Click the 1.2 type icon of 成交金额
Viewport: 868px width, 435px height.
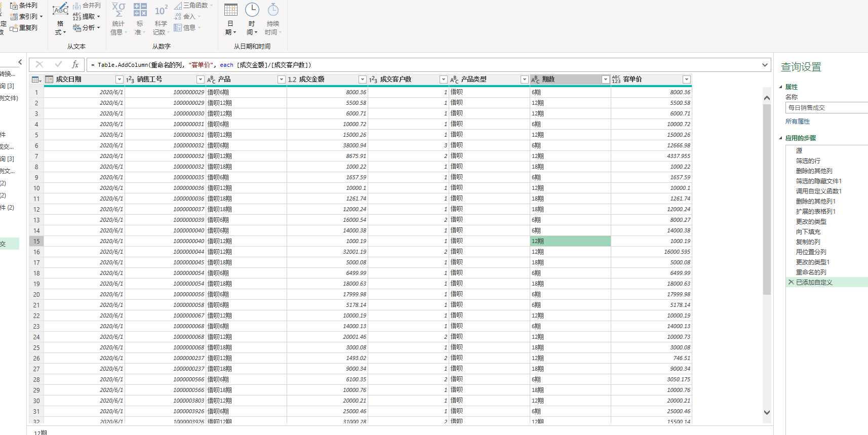click(292, 80)
